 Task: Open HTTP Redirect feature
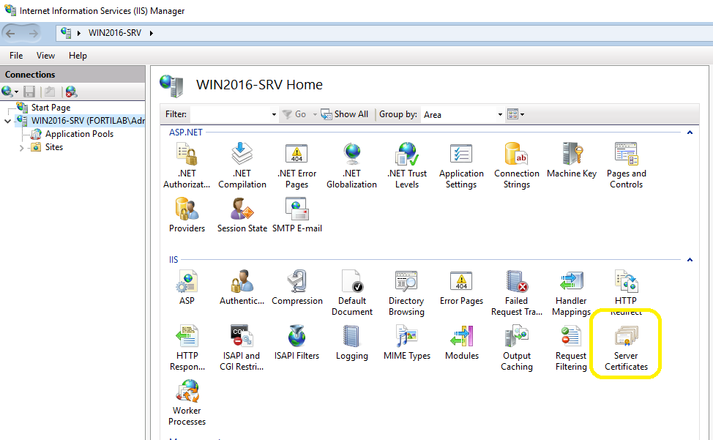(x=626, y=293)
